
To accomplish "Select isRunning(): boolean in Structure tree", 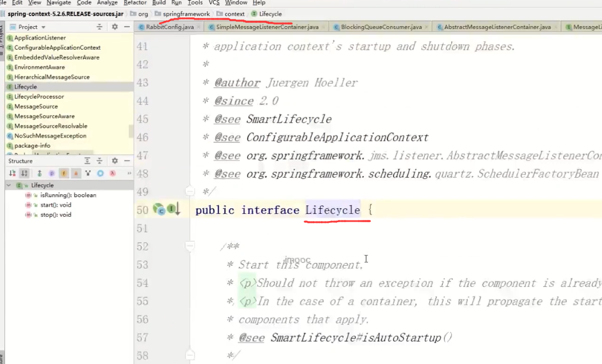I will (68, 195).
